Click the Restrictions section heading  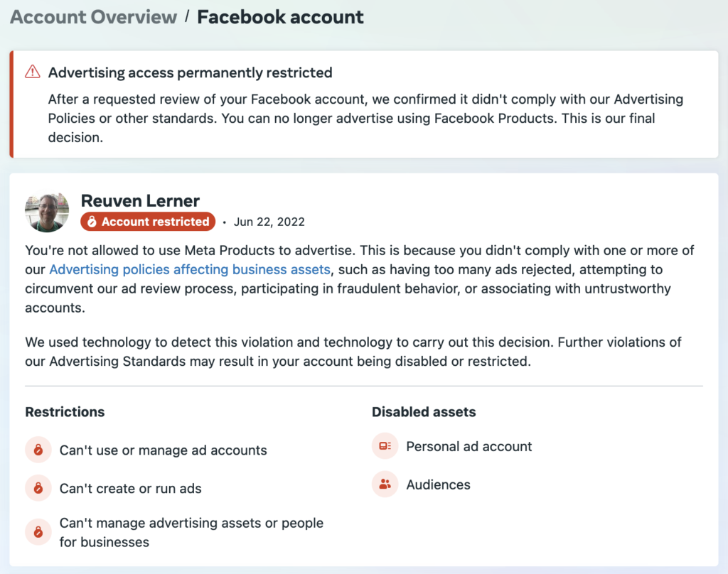(x=65, y=412)
